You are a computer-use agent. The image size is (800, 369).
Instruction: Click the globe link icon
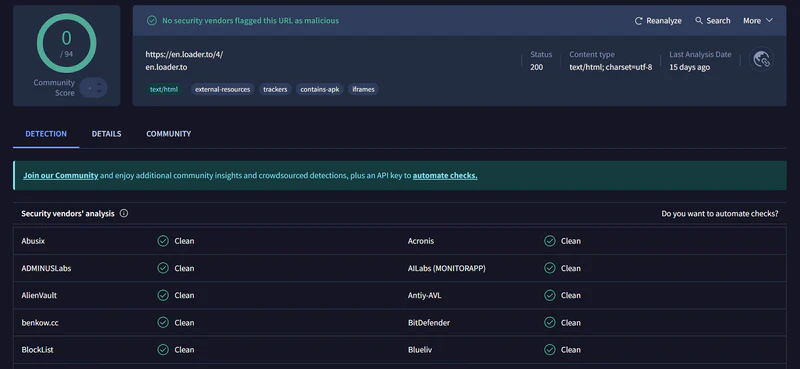(x=761, y=59)
